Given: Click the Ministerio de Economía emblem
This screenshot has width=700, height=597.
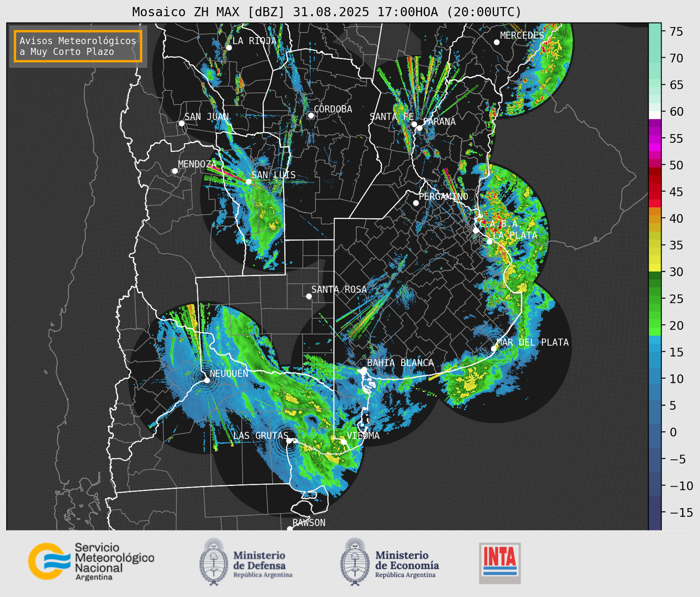Looking at the screenshot, I should 355,562.
